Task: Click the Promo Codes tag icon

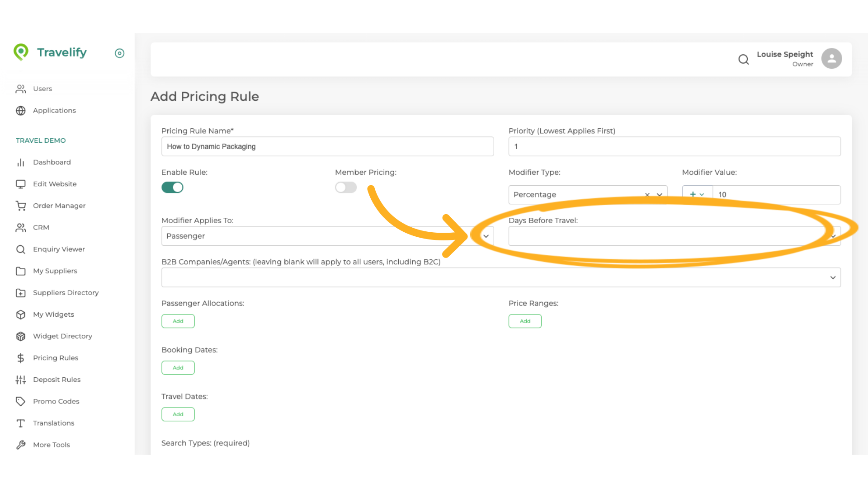Action: [x=21, y=401]
